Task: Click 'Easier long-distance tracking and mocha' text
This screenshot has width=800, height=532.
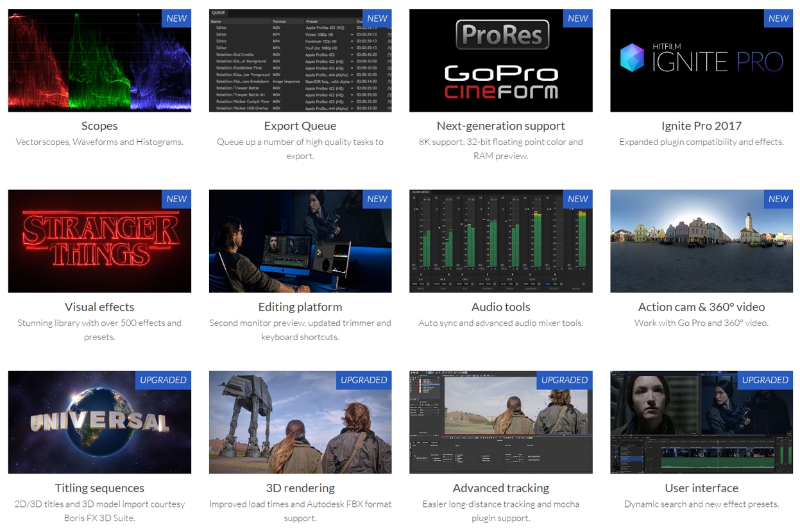Action: [501, 504]
